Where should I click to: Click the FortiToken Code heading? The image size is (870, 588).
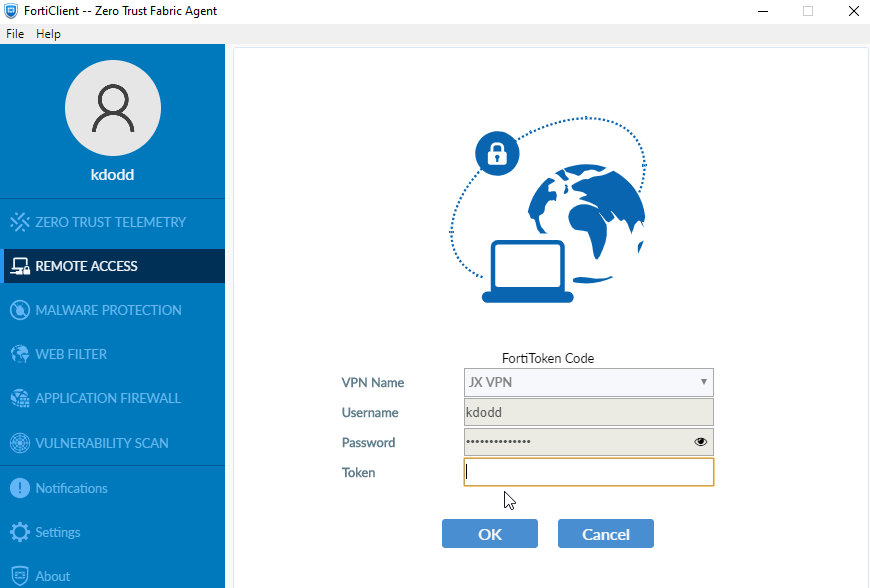[548, 359]
